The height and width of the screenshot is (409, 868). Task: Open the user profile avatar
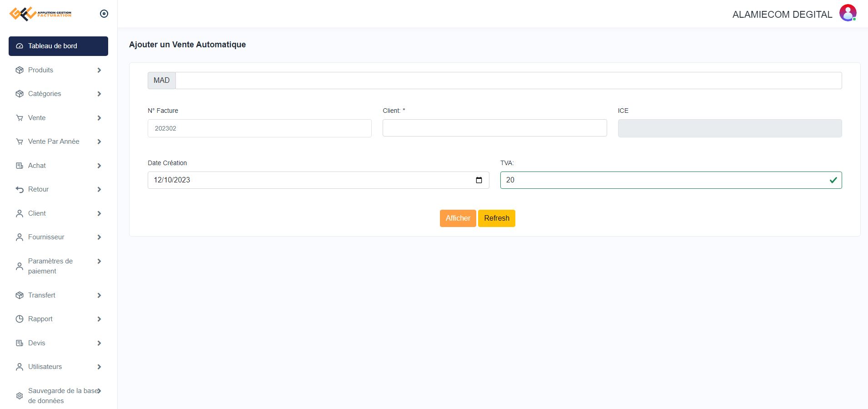848,13
